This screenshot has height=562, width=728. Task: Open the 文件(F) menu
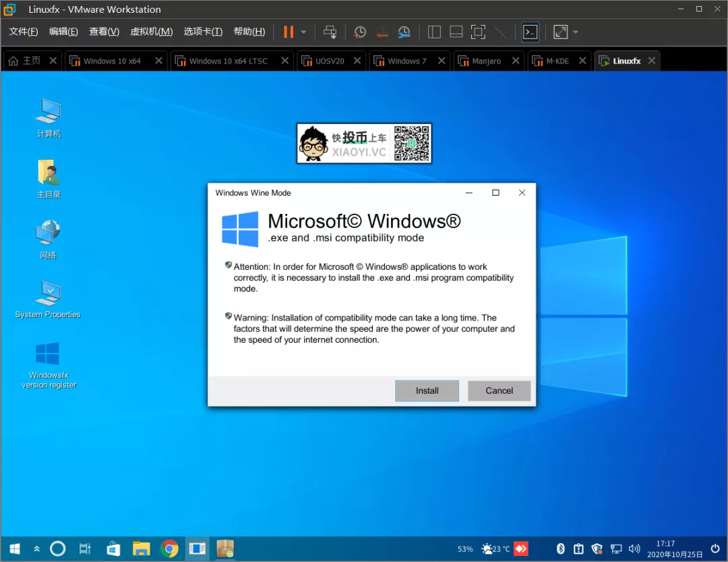pyautogui.click(x=23, y=31)
